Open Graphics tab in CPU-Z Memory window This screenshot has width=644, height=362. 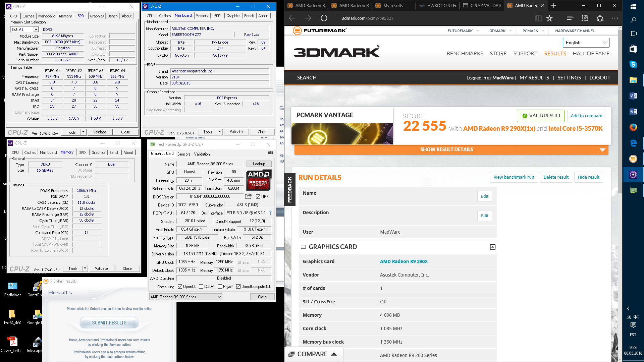point(99,153)
